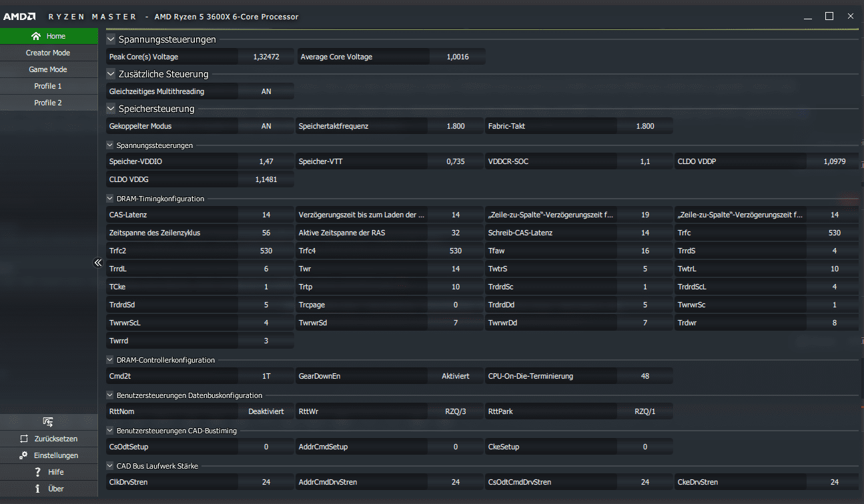864x504 pixels.
Task: Click the Twrrd value 3
Action: click(x=266, y=341)
